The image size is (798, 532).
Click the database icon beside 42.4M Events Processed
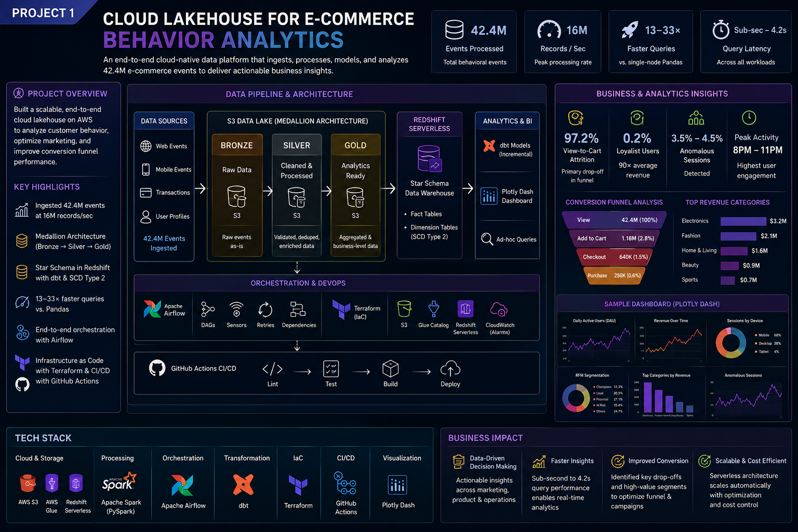point(454,30)
